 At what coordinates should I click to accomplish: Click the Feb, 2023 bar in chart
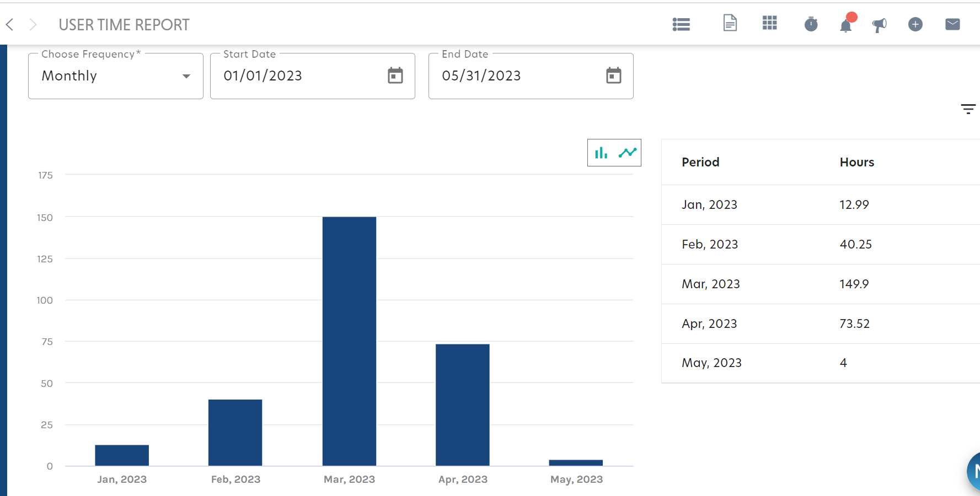click(235, 433)
